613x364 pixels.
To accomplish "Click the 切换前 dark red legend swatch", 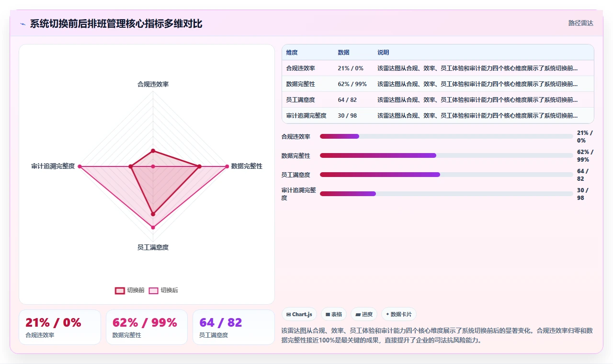I will click(x=120, y=290).
